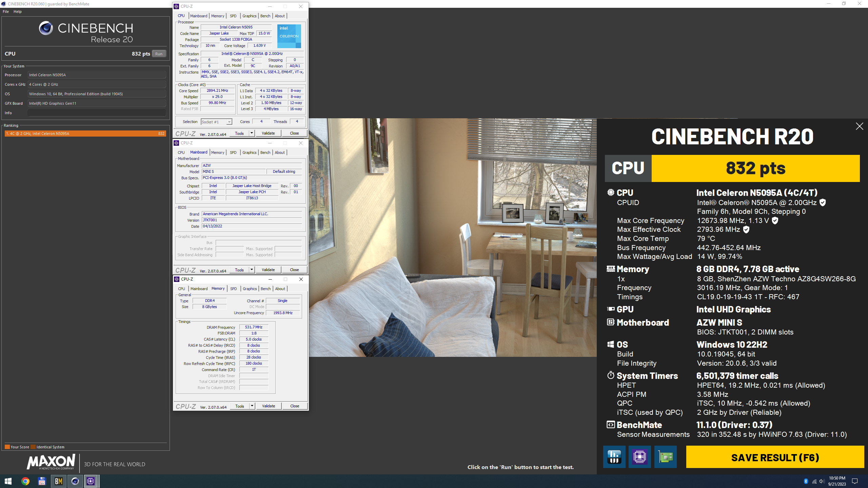Click the Info field in Your System
This screenshot has height=488, width=868.
(x=97, y=113)
